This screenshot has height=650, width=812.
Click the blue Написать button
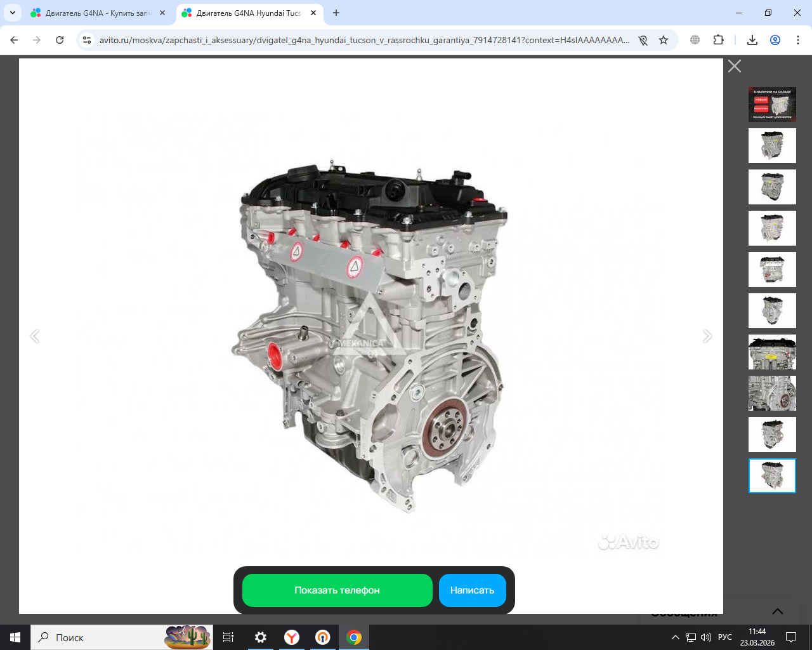[472, 590]
